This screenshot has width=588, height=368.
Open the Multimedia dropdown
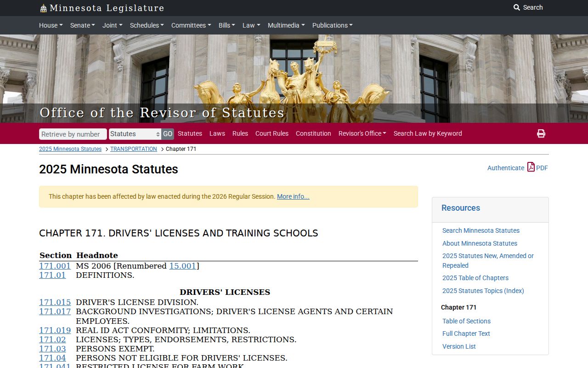(x=286, y=25)
